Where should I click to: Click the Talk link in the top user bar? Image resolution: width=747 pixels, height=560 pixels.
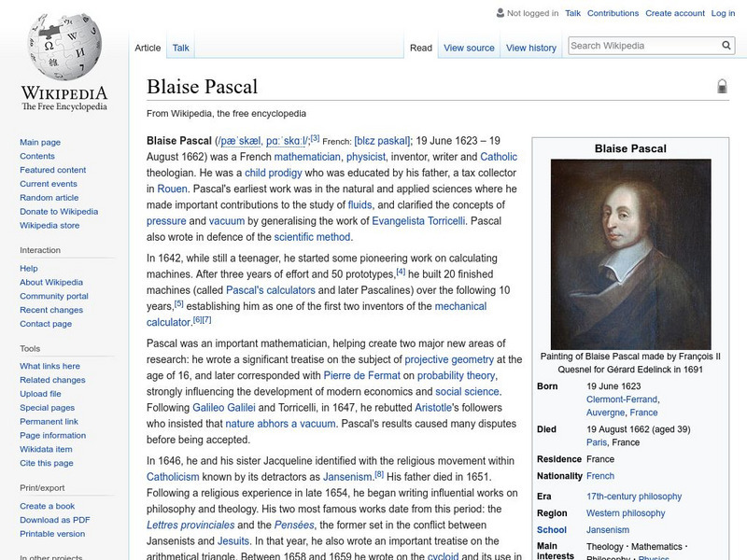(572, 13)
